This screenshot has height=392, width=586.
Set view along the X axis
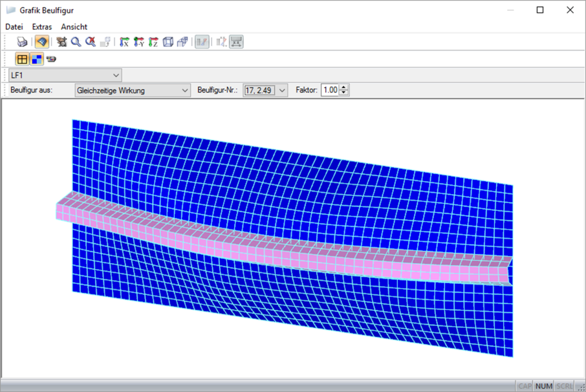[124, 42]
